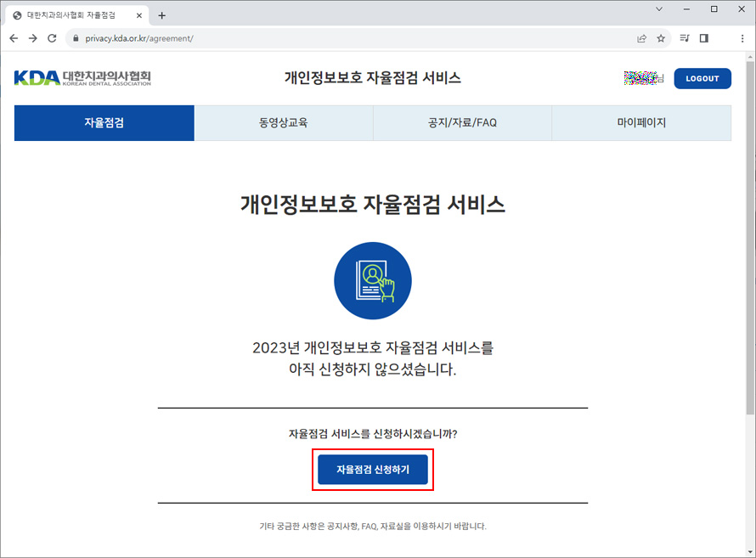Expand the tab search chevron
Image resolution: width=756 pixels, height=558 pixels.
659,9
